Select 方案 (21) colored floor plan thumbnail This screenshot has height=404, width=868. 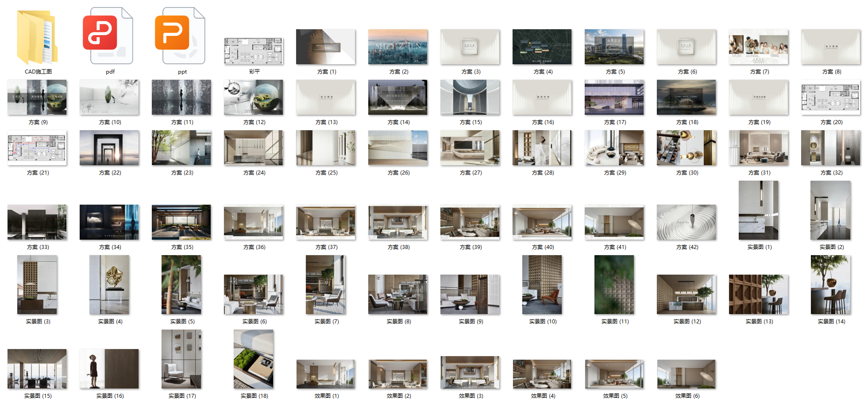click(x=37, y=148)
